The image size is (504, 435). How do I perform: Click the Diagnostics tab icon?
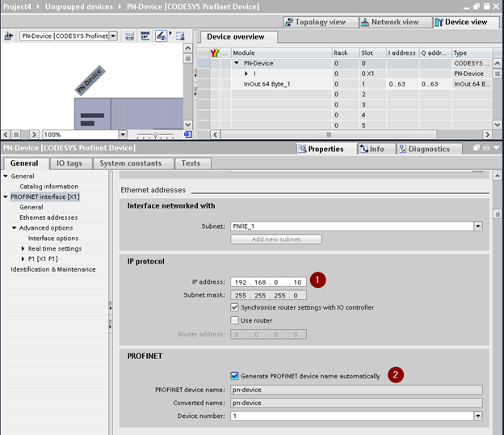402,149
